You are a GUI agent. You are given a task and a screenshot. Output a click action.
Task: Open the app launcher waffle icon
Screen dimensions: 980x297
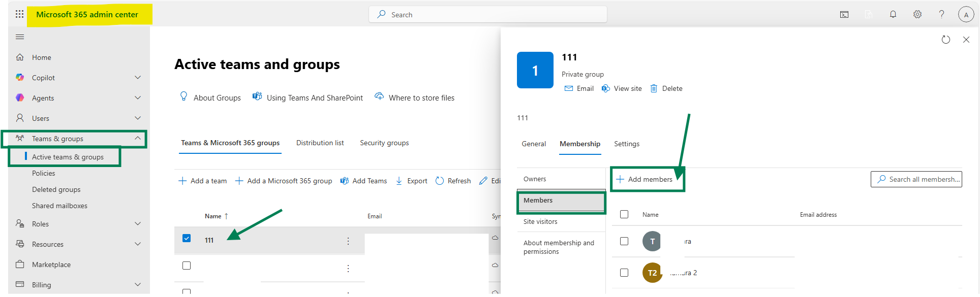[x=19, y=14]
